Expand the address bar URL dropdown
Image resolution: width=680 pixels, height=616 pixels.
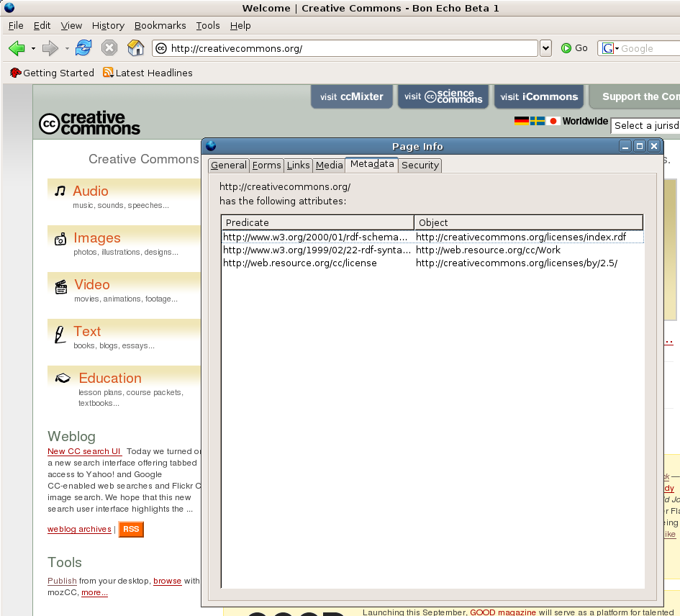tap(545, 48)
